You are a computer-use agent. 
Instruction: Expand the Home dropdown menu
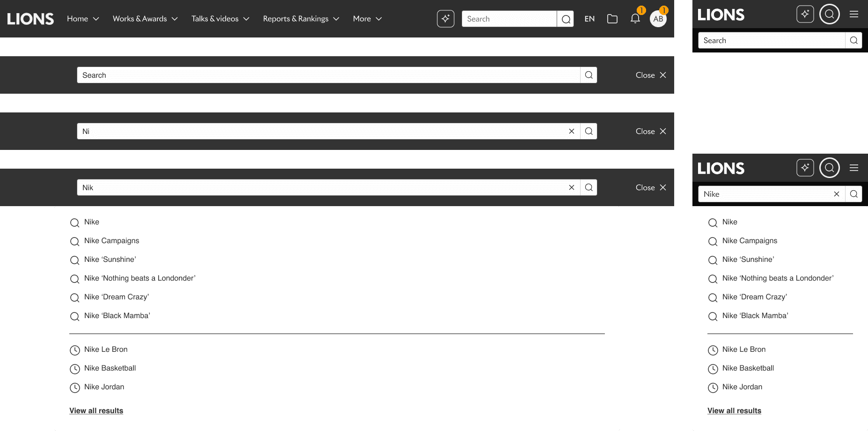[x=83, y=19]
